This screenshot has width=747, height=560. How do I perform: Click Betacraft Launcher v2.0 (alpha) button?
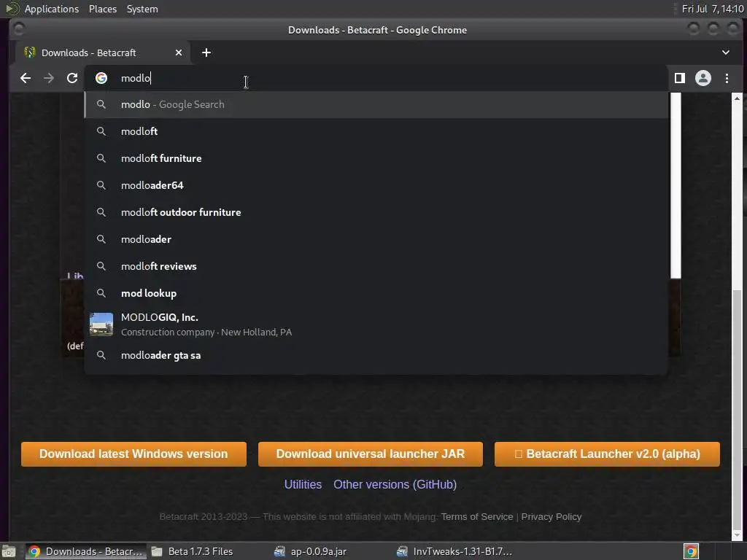(x=607, y=454)
